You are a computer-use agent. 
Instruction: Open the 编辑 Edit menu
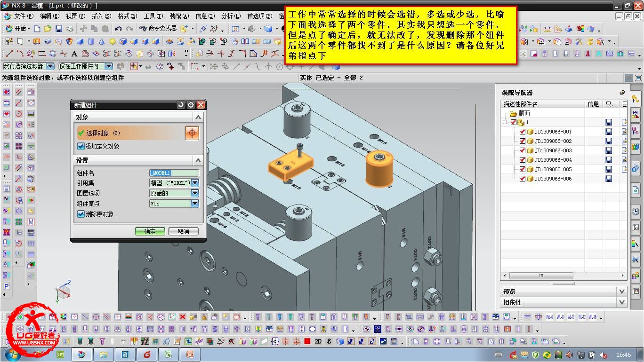(x=49, y=16)
